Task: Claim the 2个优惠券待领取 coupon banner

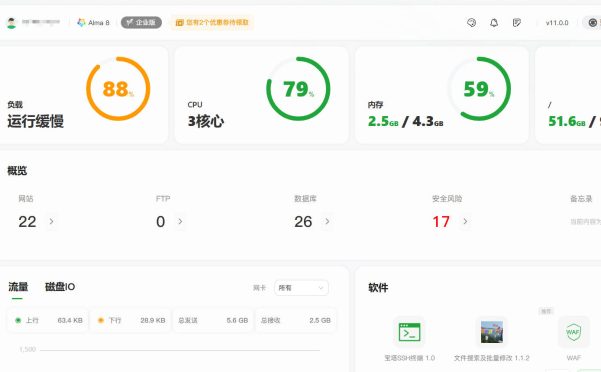Action: point(212,23)
